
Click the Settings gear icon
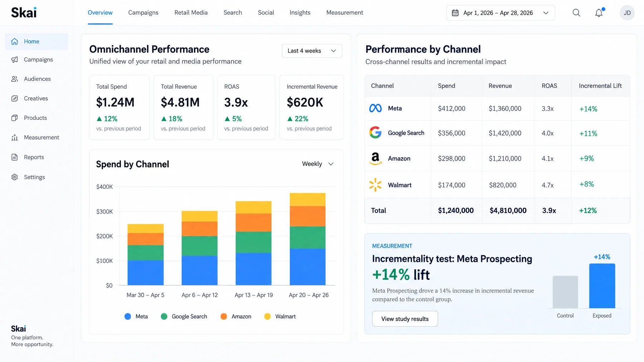(x=15, y=177)
